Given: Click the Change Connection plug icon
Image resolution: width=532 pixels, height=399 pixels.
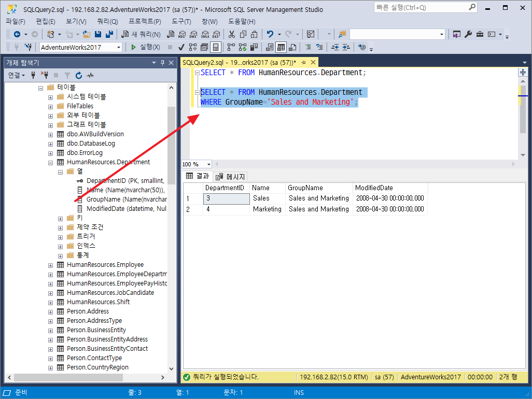Looking at the screenshot, I should click(x=28, y=47).
